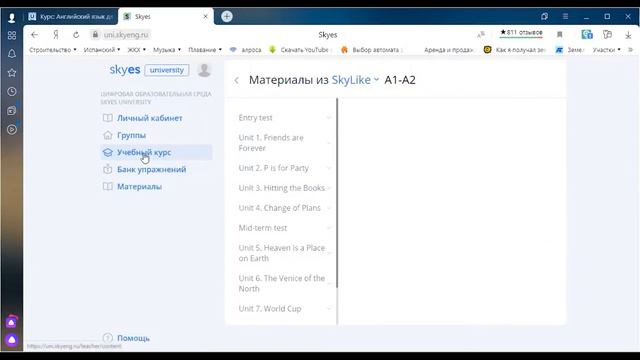Expand Unit 7. World Cup

point(284,309)
